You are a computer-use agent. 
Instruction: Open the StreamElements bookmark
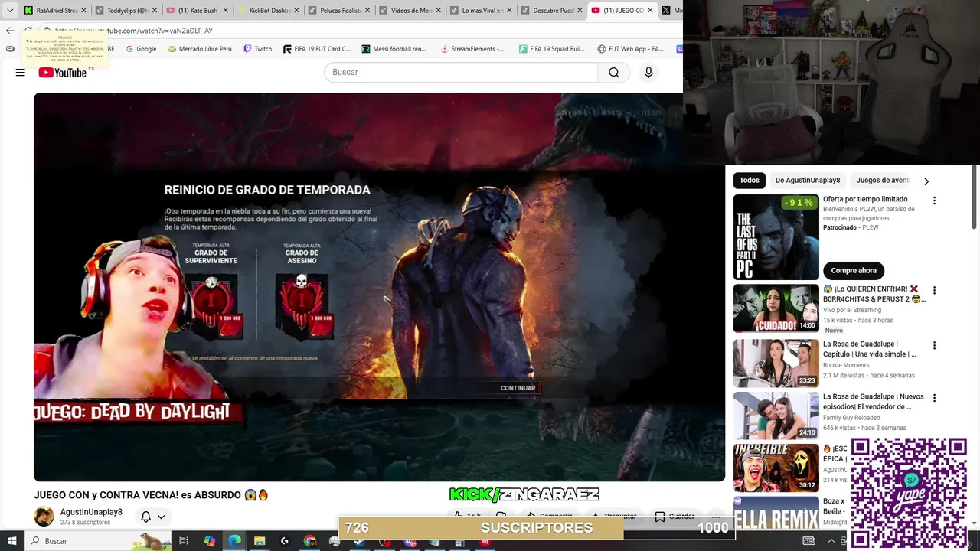472,49
